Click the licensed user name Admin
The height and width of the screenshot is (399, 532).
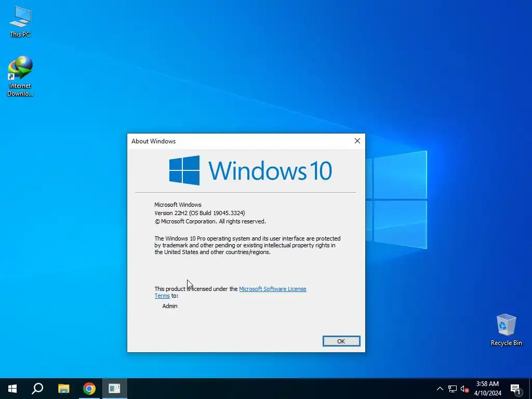click(170, 306)
